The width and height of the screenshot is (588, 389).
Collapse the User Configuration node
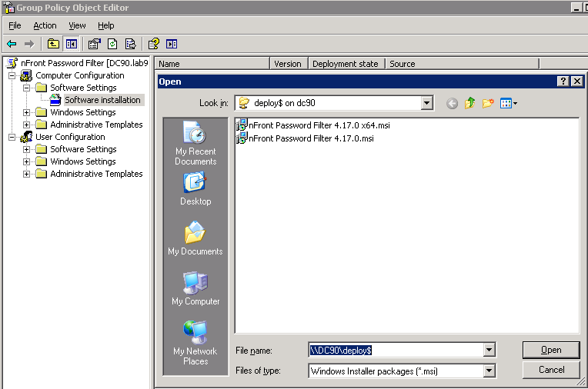(x=12, y=137)
